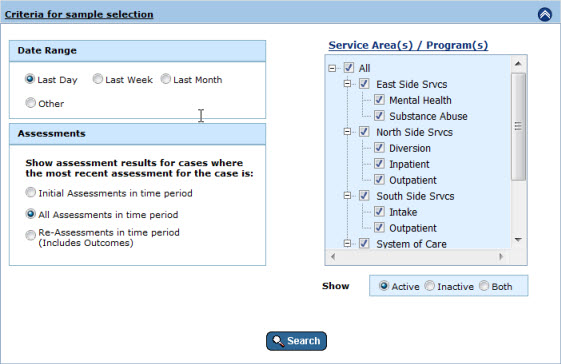The height and width of the screenshot is (364, 561).
Task: Click the tree's vertical scrollbar down arrow
Action: tap(518, 239)
